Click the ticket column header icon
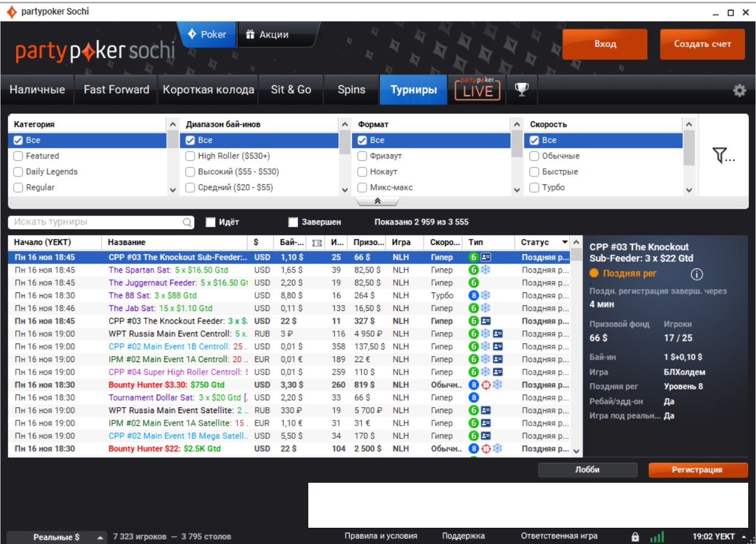756x544 pixels. click(x=317, y=243)
